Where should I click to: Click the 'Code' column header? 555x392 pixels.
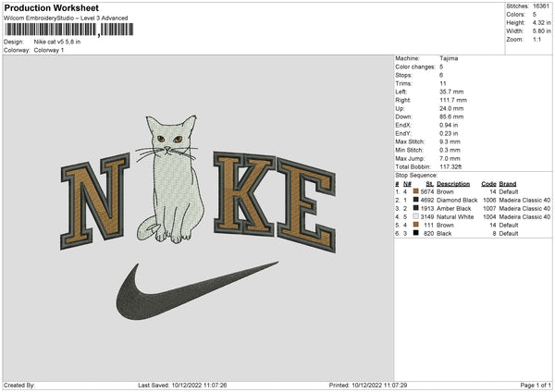coord(488,184)
